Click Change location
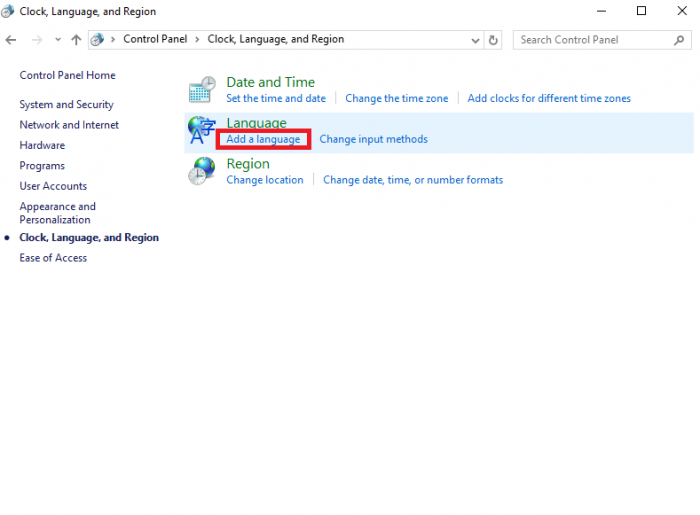 pos(265,180)
